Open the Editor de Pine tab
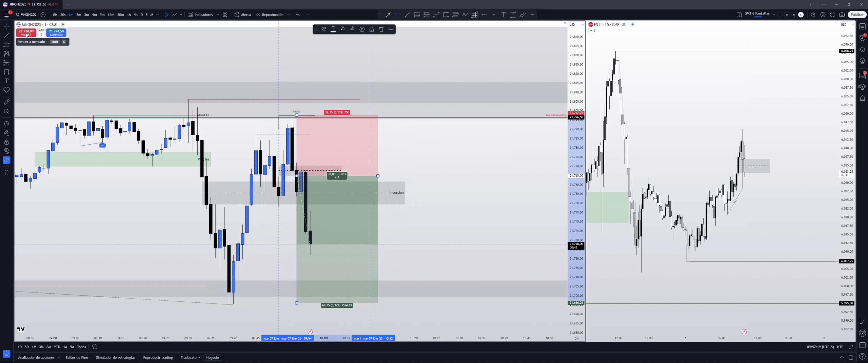The height and width of the screenshot is (363, 868). 77,357
